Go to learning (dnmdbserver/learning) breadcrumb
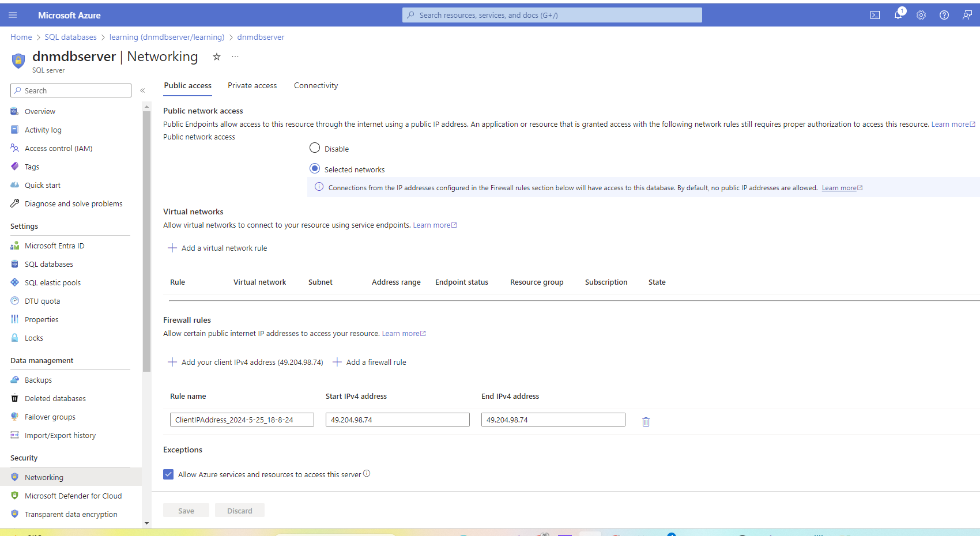The width and height of the screenshot is (980, 536). (167, 37)
